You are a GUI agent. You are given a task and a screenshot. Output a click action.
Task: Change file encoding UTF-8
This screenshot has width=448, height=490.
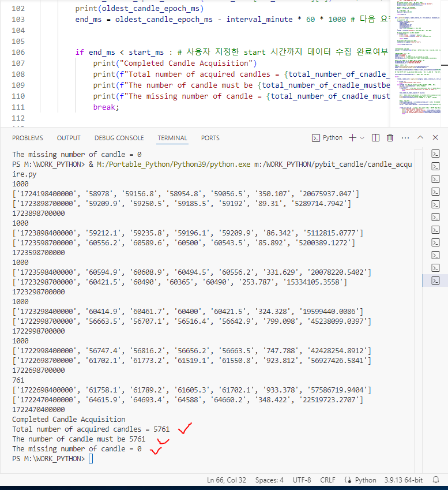pos(302,480)
